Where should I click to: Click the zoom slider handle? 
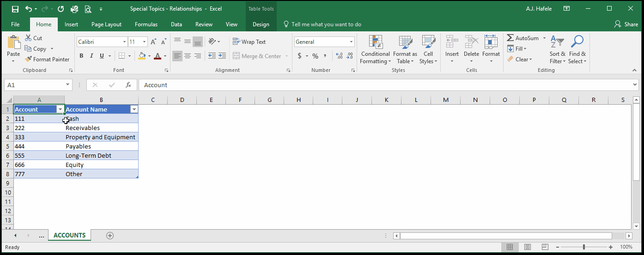click(583, 247)
